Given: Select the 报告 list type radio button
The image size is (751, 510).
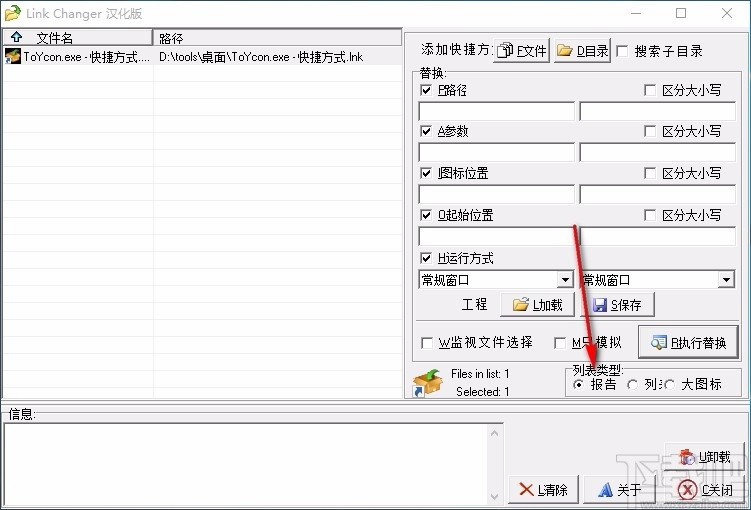Looking at the screenshot, I should [x=579, y=385].
